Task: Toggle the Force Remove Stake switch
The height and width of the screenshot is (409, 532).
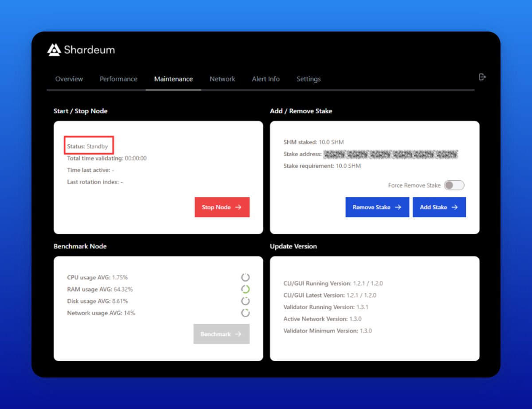Action: tap(454, 185)
